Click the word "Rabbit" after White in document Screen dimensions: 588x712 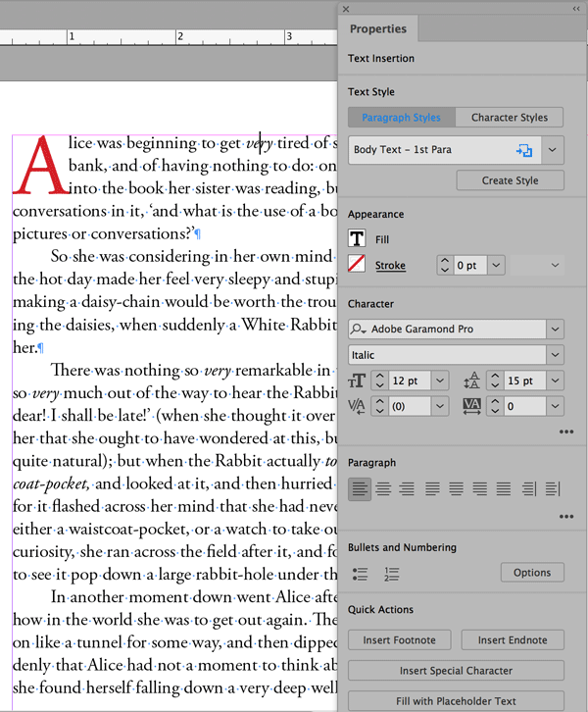pyautogui.click(x=313, y=325)
